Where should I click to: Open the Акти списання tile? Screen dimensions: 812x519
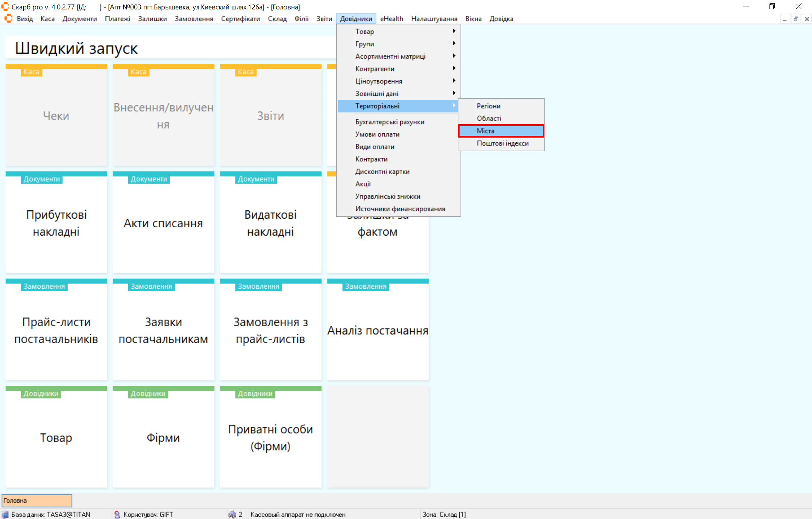pyautogui.click(x=163, y=223)
